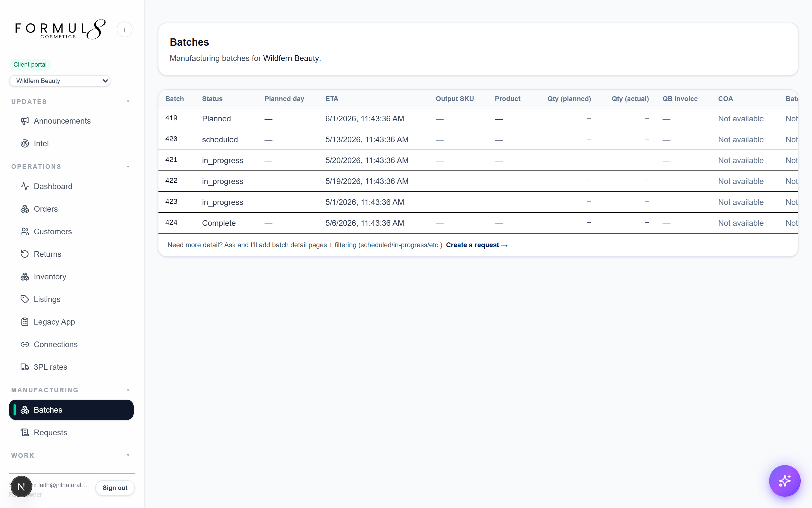Screen dimensions: 812x508
Task: Click the Qty (actual) column header
Action: [x=630, y=99]
